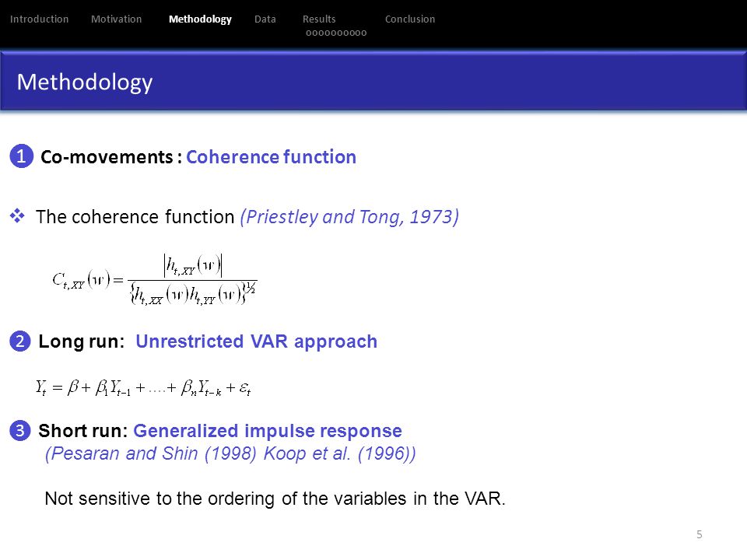Click the slide number 5
The image size is (747, 560).
(700, 534)
